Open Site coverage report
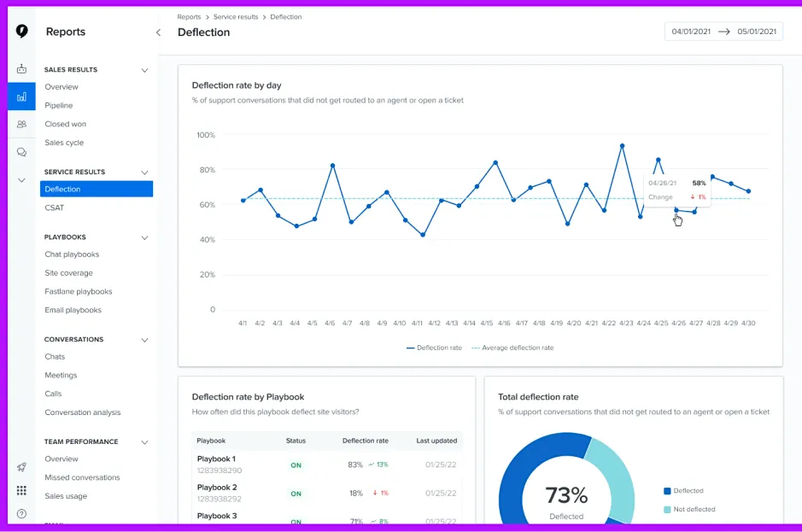 click(x=68, y=273)
